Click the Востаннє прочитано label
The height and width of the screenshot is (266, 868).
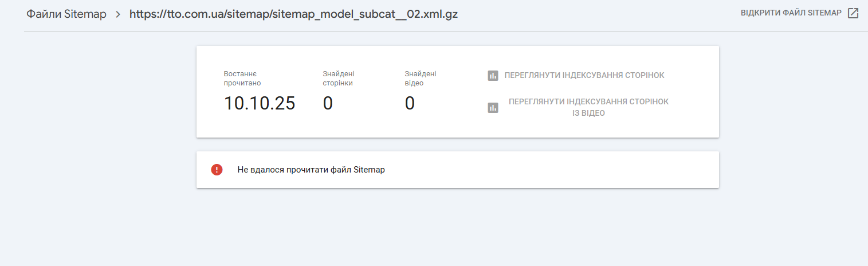tap(242, 78)
